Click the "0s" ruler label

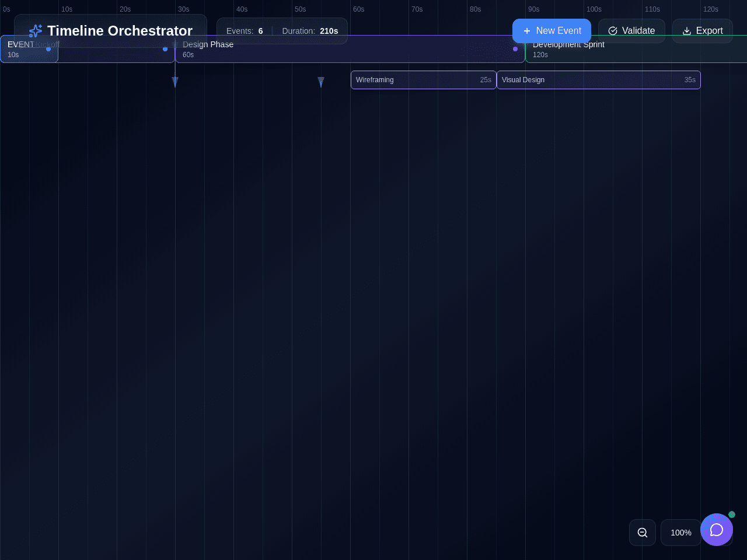(6, 9)
